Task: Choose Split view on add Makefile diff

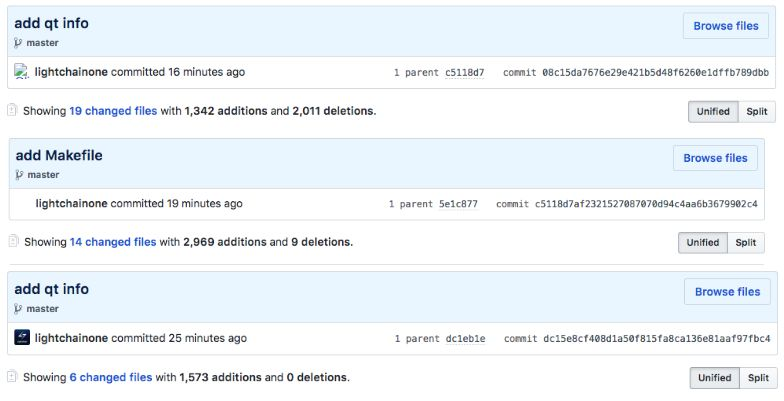Action: [746, 242]
